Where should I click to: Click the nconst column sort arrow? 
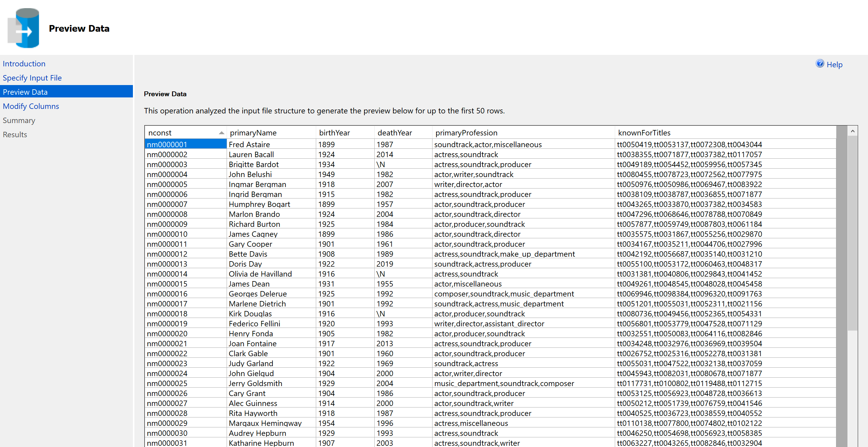click(222, 133)
